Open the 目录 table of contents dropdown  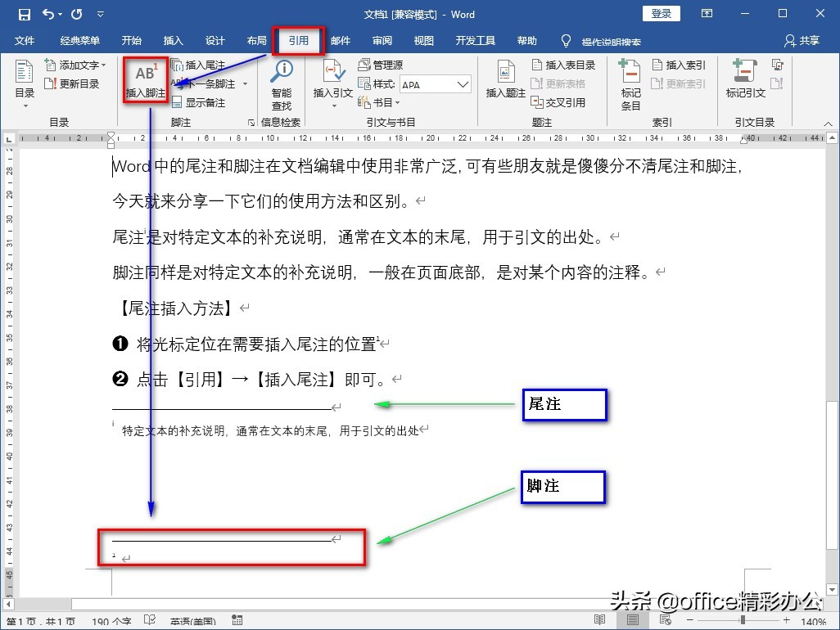25,83
